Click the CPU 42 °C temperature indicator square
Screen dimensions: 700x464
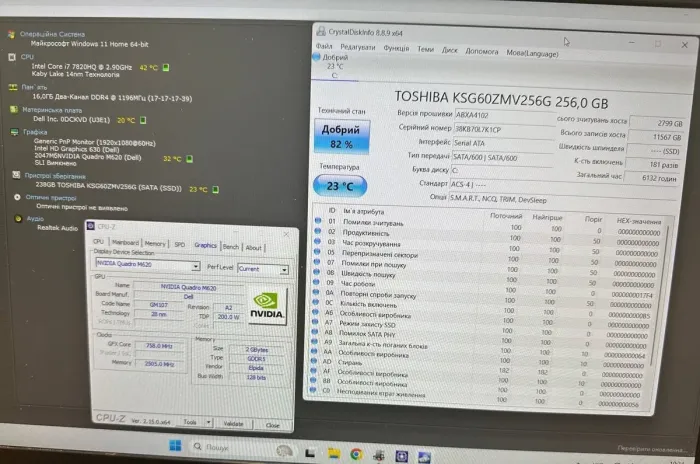tap(166, 67)
